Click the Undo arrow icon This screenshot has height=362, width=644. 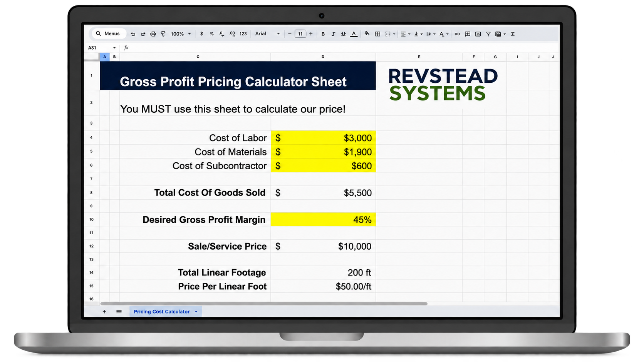(133, 34)
